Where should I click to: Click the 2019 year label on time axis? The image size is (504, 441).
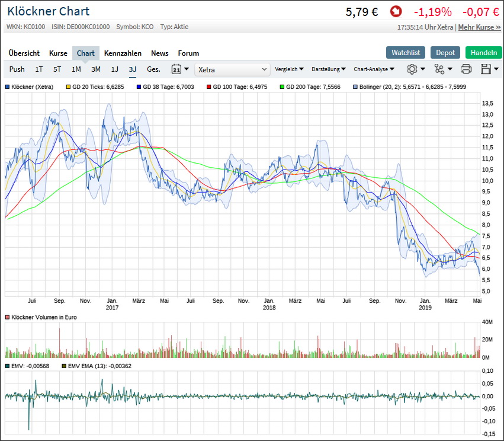(425, 308)
